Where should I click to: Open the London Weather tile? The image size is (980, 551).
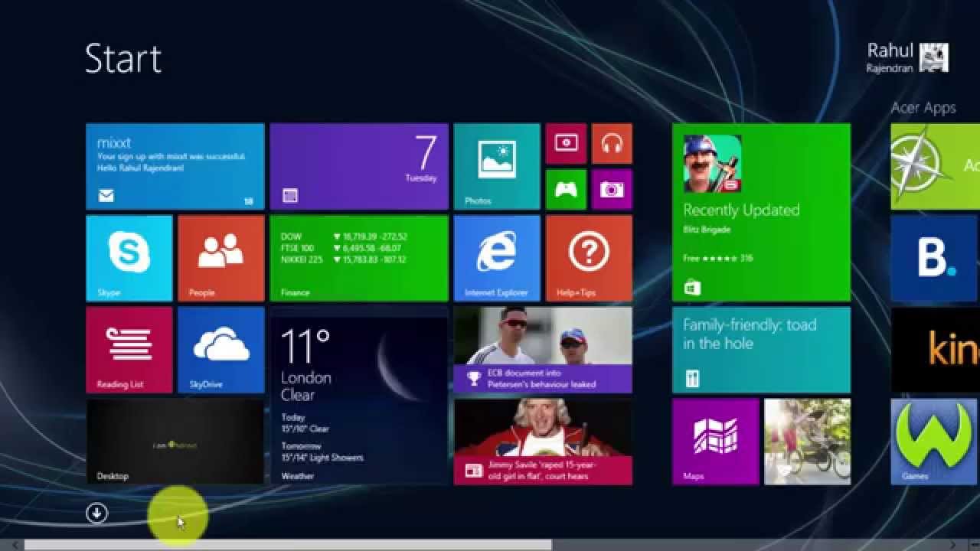[x=359, y=396]
